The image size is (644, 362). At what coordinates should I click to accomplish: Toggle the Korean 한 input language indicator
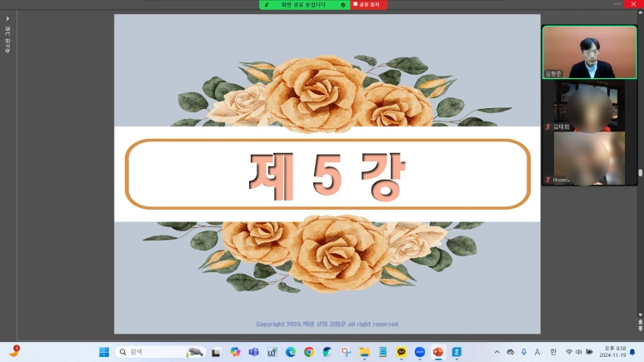coord(553,352)
